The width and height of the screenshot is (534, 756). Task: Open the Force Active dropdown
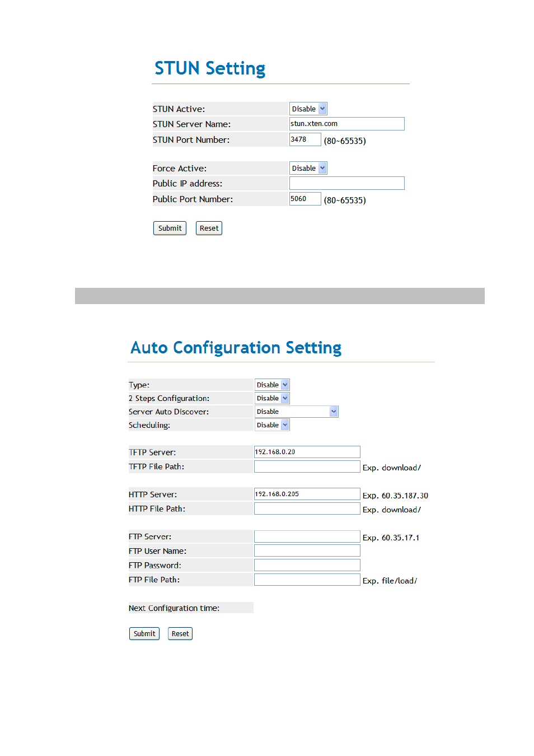308,168
